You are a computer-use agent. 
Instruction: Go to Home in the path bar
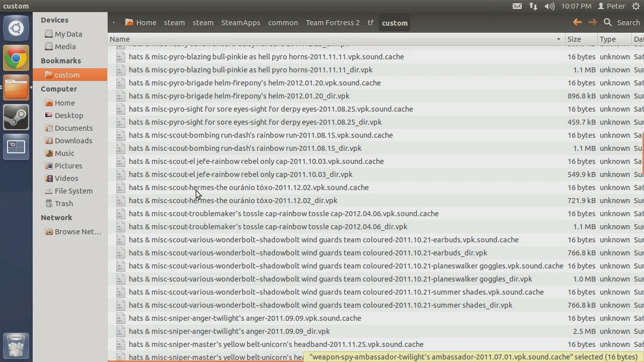[x=141, y=23]
